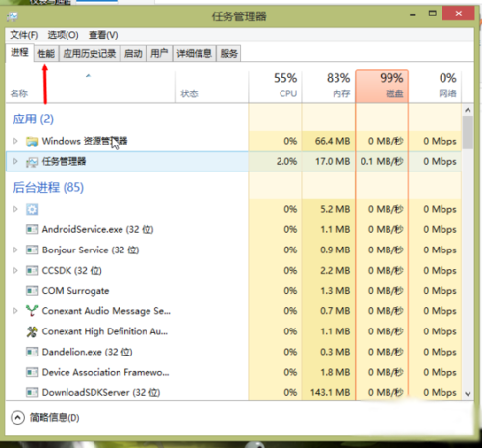
Task: Click the Bonjour Service process icon
Action: coord(32,250)
